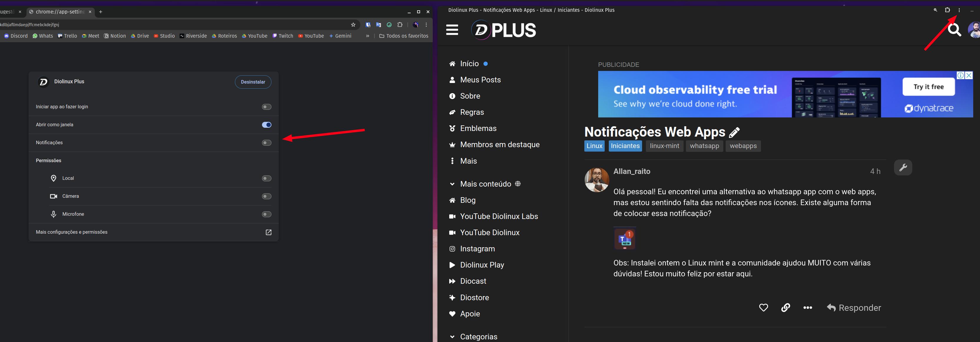This screenshot has height=342, width=980.
Task: Open the linux-mint tag
Action: pos(664,146)
